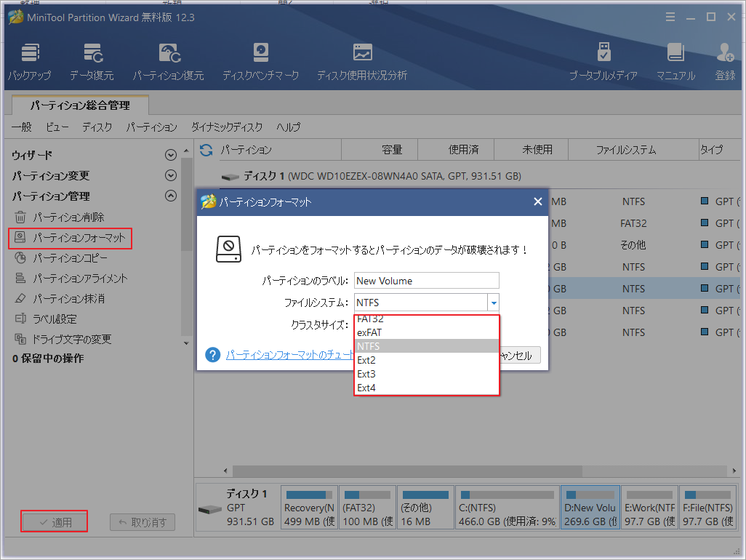The image size is (746, 560).
Task: Expand the ウィザード sidebar section
Action: click(170, 154)
